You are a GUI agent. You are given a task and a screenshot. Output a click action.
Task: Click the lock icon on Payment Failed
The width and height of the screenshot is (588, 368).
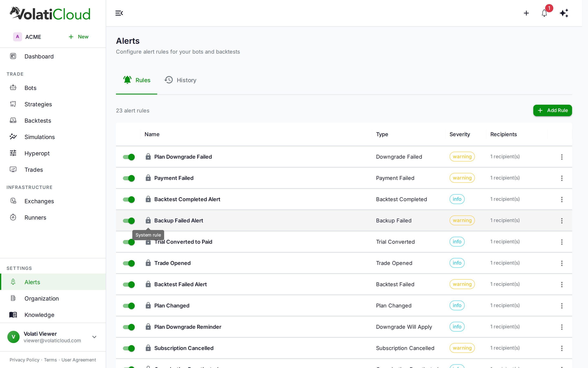tap(148, 178)
